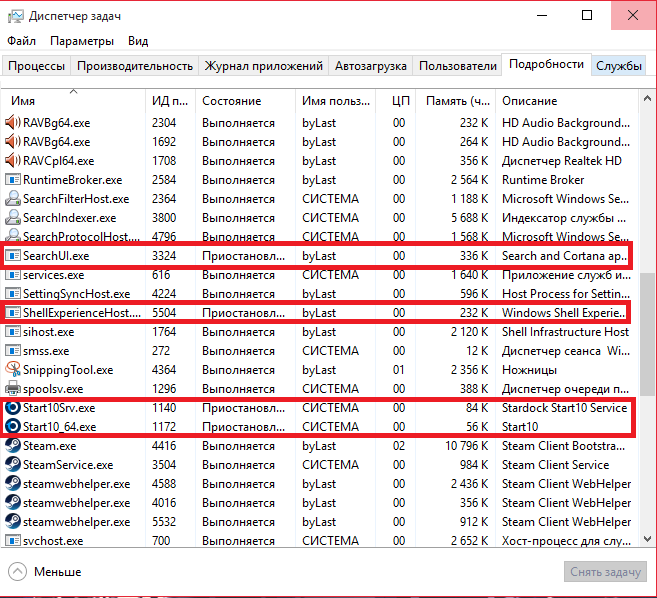Click the SettingSyncHost.exe icon
Viewport: 657px width, 598px height.
click(x=13, y=294)
